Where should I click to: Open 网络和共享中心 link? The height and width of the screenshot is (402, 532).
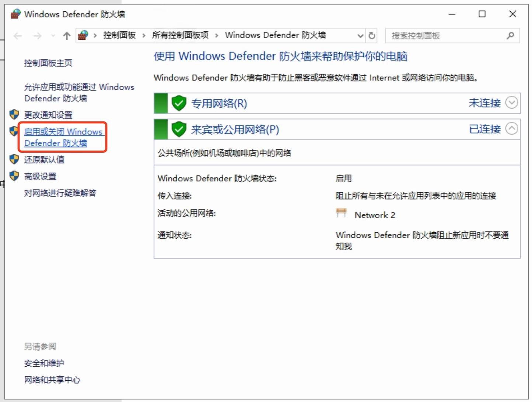pos(52,380)
